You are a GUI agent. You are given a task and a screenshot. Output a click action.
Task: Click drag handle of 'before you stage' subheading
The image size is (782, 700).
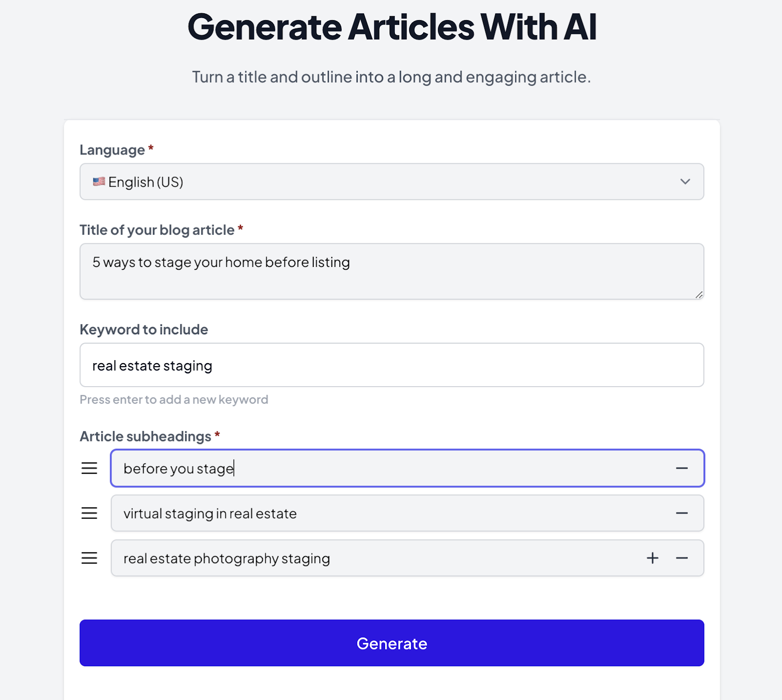tap(89, 468)
